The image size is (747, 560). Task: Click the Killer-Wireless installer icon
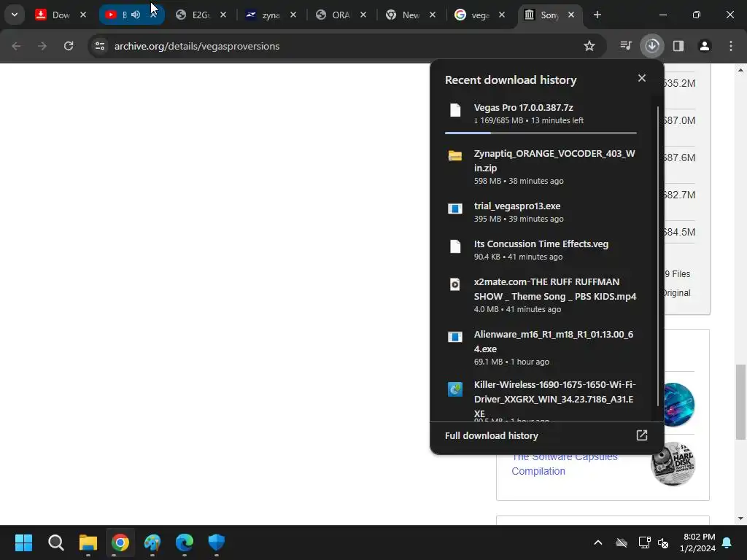coord(455,389)
